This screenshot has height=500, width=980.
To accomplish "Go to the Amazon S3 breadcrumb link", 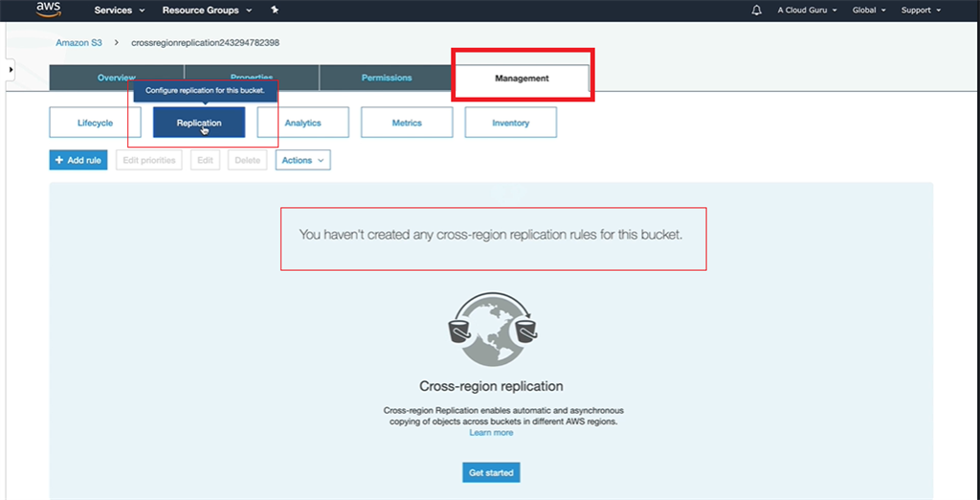I will (78, 43).
